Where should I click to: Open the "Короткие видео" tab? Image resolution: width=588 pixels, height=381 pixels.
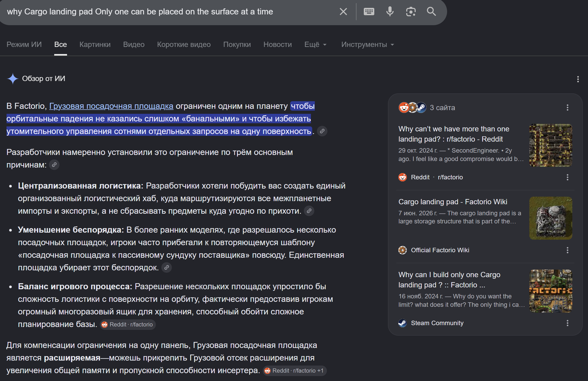(184, 45)
